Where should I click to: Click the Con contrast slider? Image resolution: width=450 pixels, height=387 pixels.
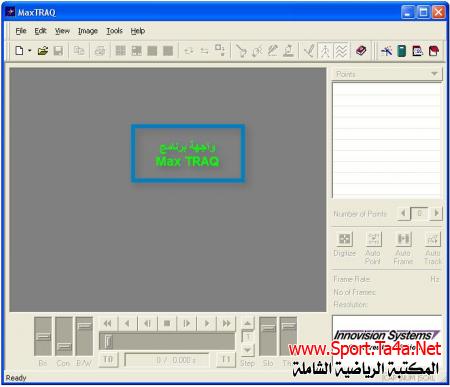64,336
